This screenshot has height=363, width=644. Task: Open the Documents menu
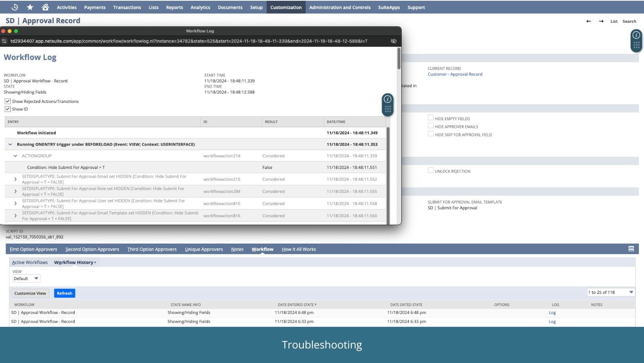(x=230, y=7)
